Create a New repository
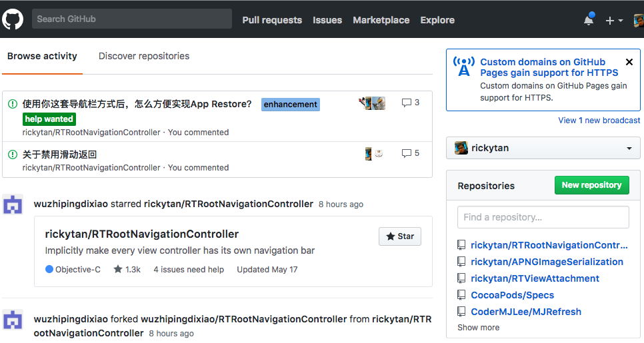Viewport: 644px width, 343px height. click(592, 185)
